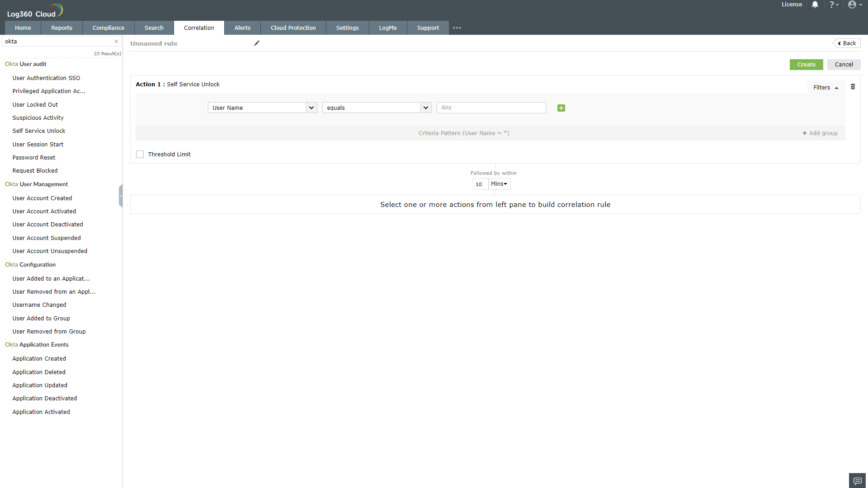Switch to the Alerts tab
The height and width of the screenshot is (488, 868).
tap(242, 28)
